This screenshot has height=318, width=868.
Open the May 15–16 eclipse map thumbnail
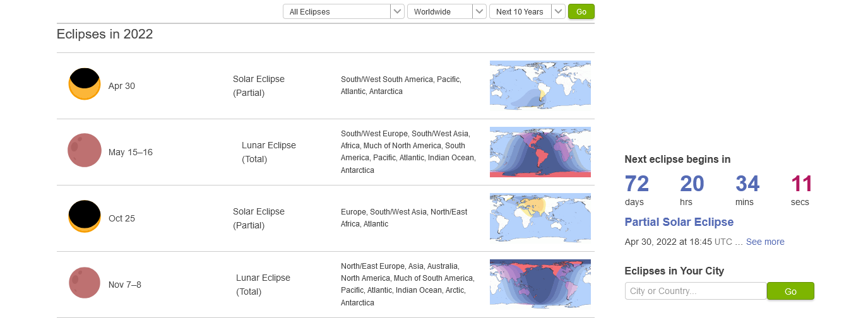pyautogui.click(x=540, y=152)
